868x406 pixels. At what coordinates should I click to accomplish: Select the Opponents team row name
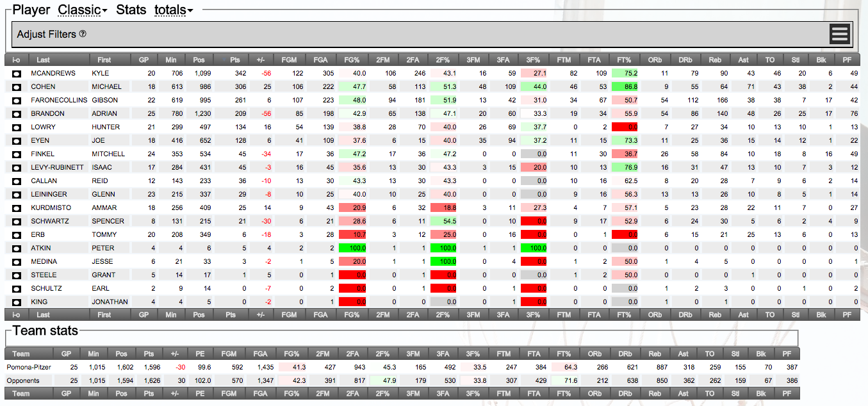(23, 380)
